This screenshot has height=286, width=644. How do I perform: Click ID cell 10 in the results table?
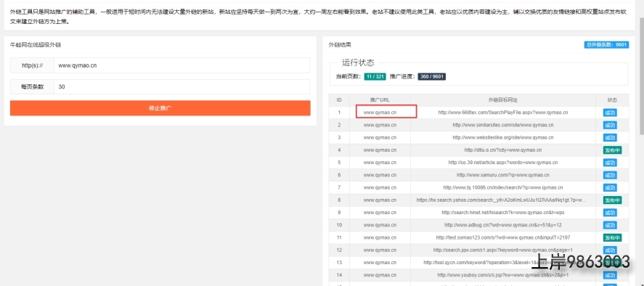pyautogui.click(x=339, y=225)
